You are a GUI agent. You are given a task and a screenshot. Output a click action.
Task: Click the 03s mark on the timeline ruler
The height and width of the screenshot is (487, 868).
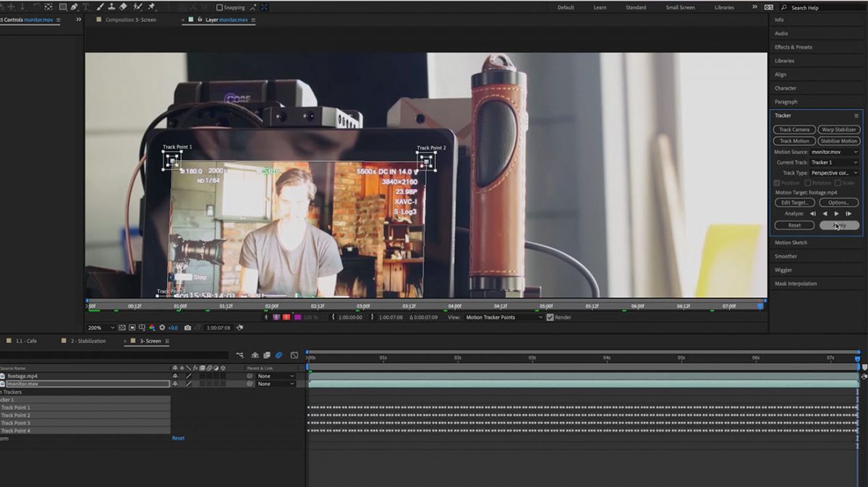(532, 357)
